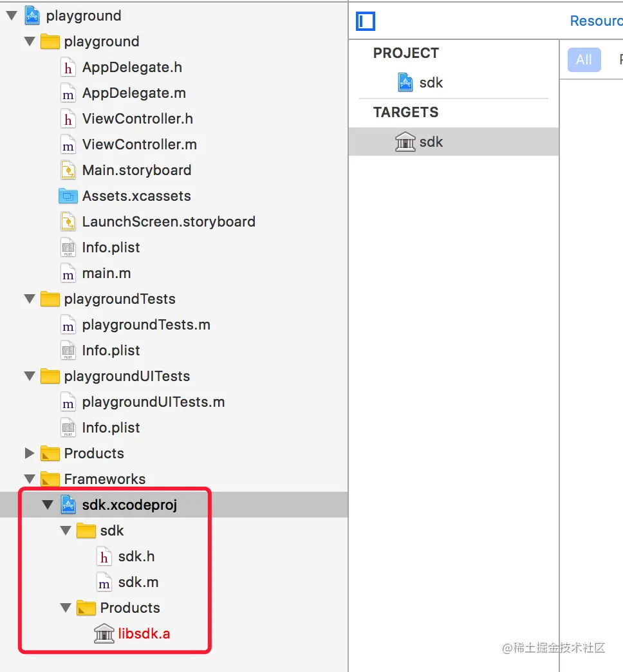Collapse the Products folder under sdk.xcodeproj

(x=66, y=608)
